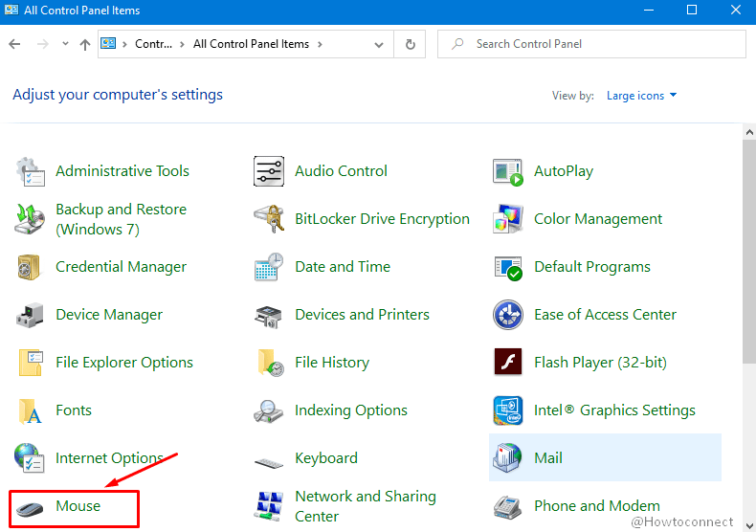
Task: Click the Network and Sharing Center label
Action: tap(366, 506)
